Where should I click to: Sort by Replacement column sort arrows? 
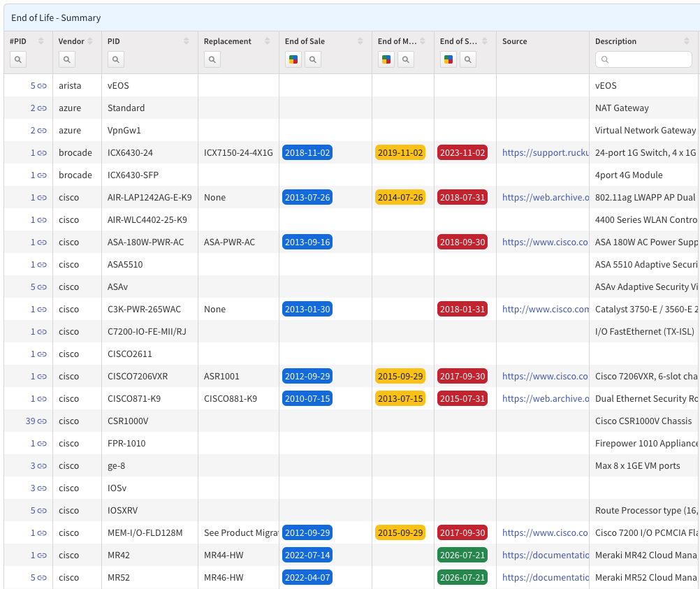coord(267,41)
